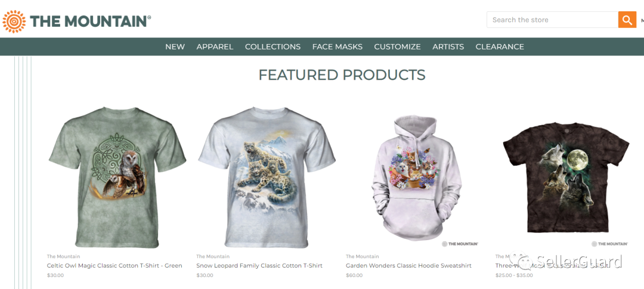The width and height of the screenshot is (644, 289).
Task: Open Snow Leopard Family Classic Cotton T-Shirt link
Action: [259, 266]
